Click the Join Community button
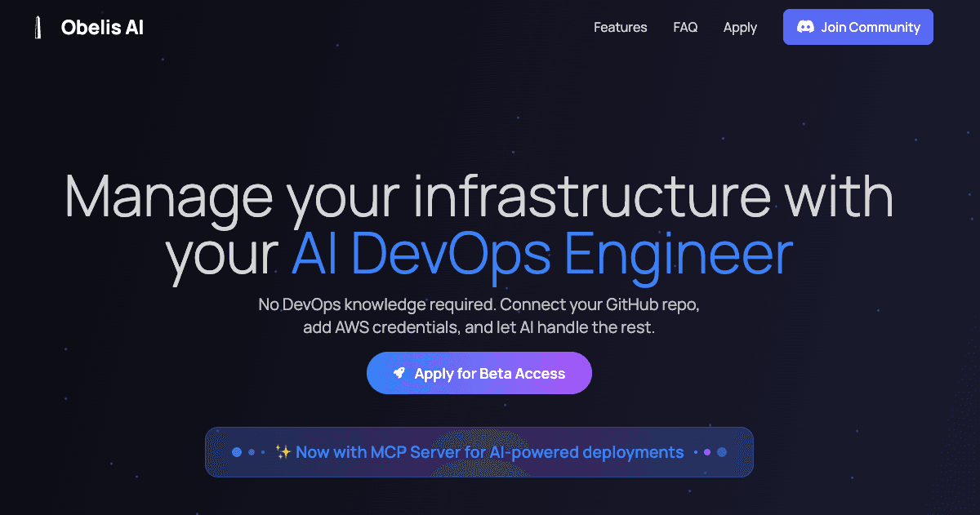The width and height of the screenshot is (980, 515). [x=857, y=27]
